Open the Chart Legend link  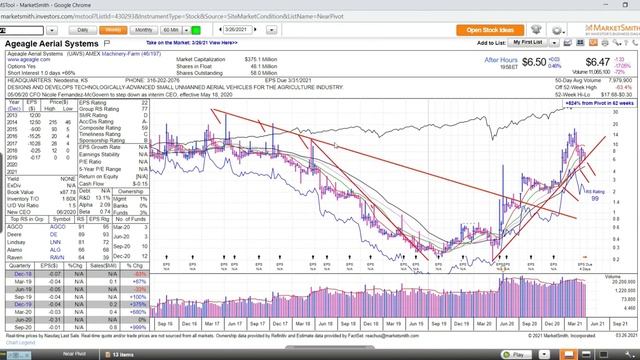click(x=20, y=343)
